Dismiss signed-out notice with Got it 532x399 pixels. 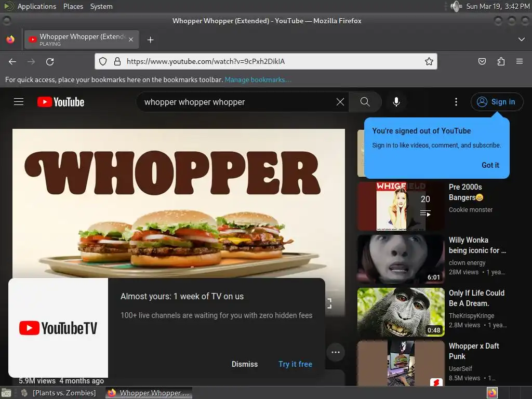[x=490, y=165]
